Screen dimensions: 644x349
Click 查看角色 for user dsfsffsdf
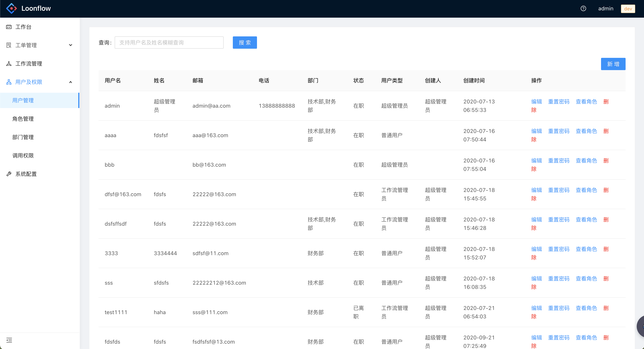tap(586, 220)
